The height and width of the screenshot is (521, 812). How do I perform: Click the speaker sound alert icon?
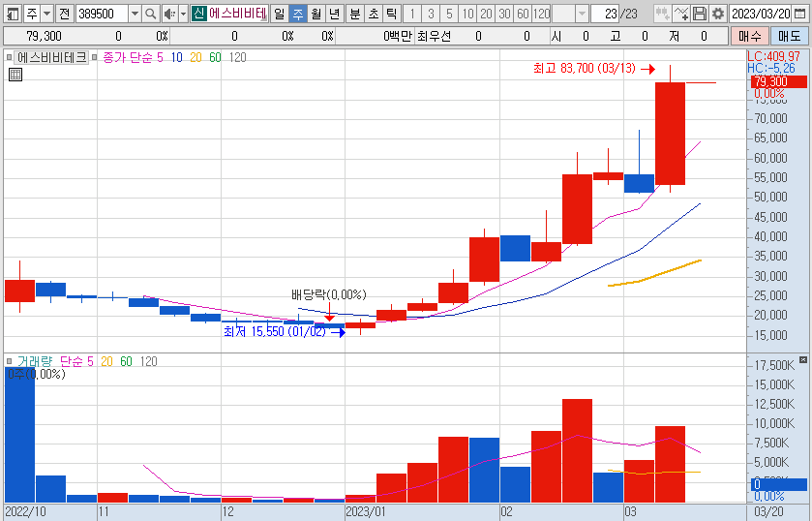click(x=170, y=14)
